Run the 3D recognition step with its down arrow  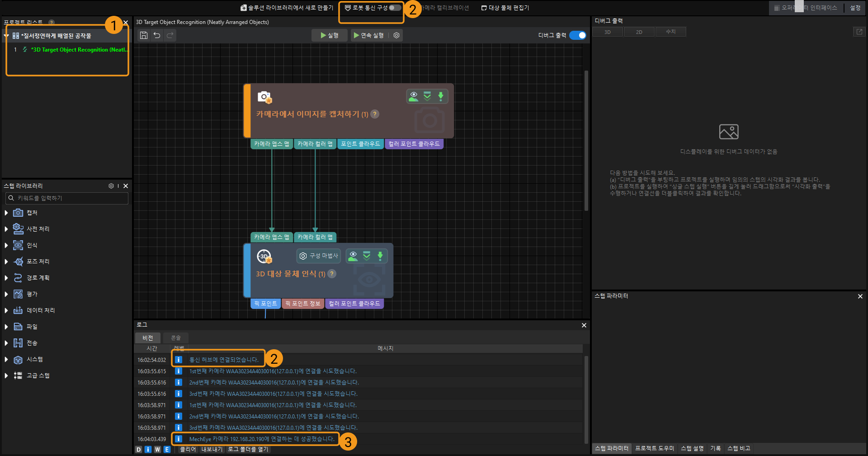click(380, 256)
